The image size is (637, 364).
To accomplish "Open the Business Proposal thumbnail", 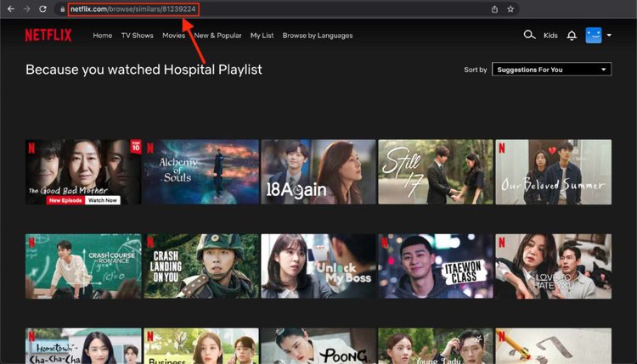I will click(x=201, y=345).
